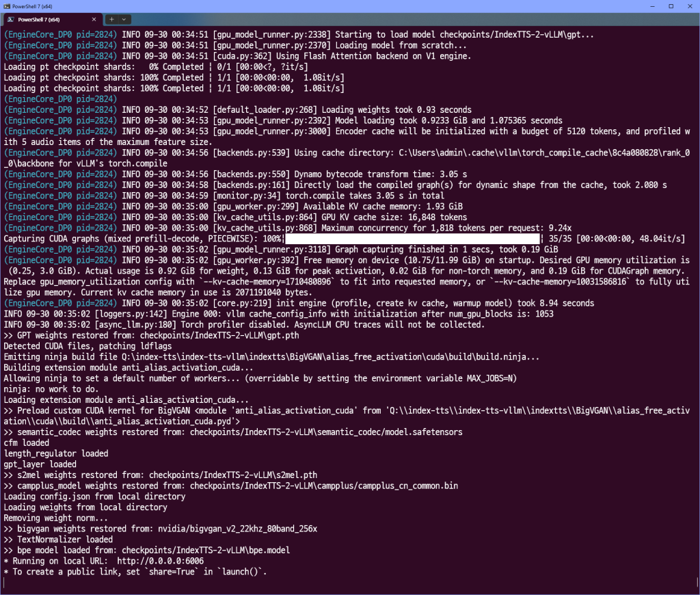Open a new tab with the plus button

tap(113, 20)
